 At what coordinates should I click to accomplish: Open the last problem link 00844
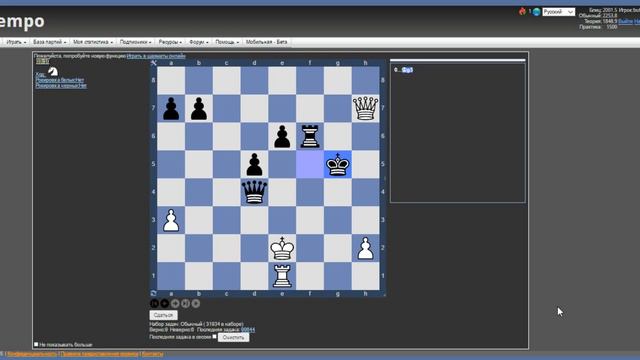click(x=248, y=330)
